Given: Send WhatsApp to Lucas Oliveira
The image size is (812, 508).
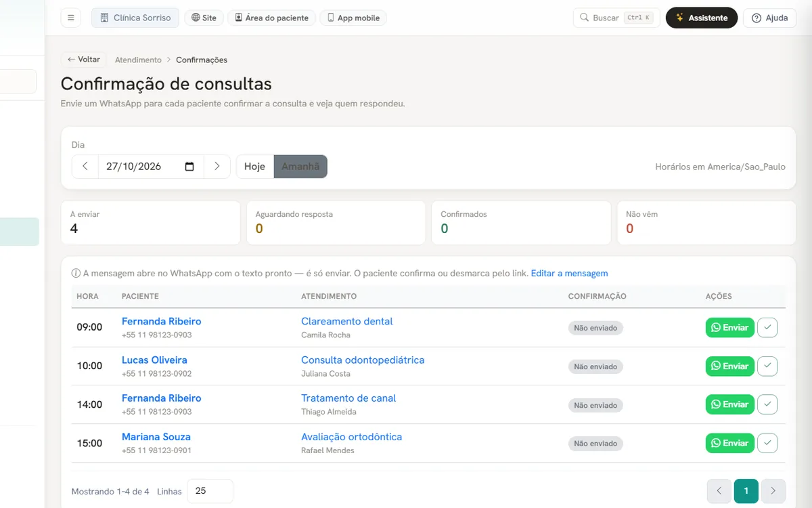Looking at the screenshot, I should tap(729, 366).
